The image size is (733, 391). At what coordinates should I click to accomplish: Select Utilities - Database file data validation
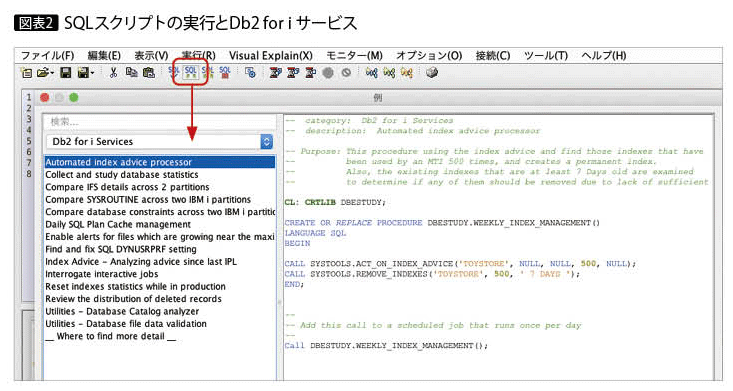tap(159, 324)
